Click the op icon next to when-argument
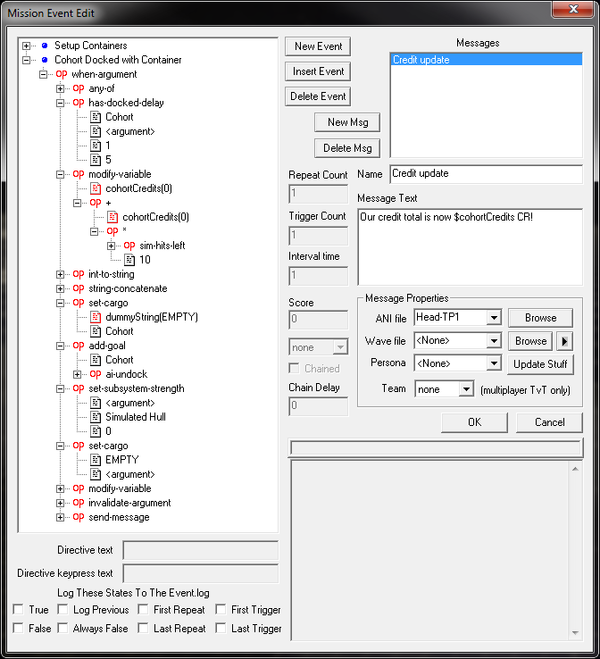The image size is (600, 659). click(61, 75)
